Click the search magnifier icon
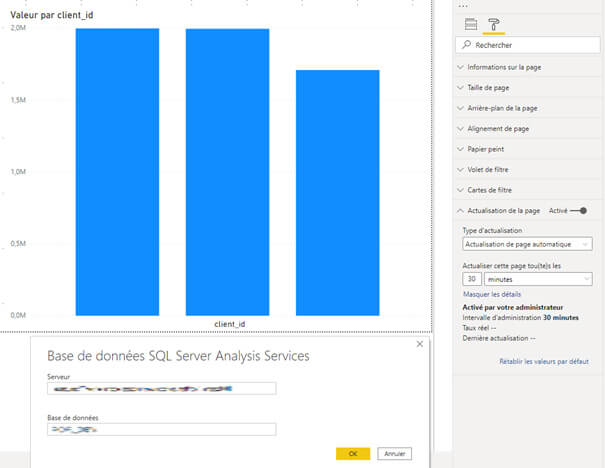 [x=466, y=44]
